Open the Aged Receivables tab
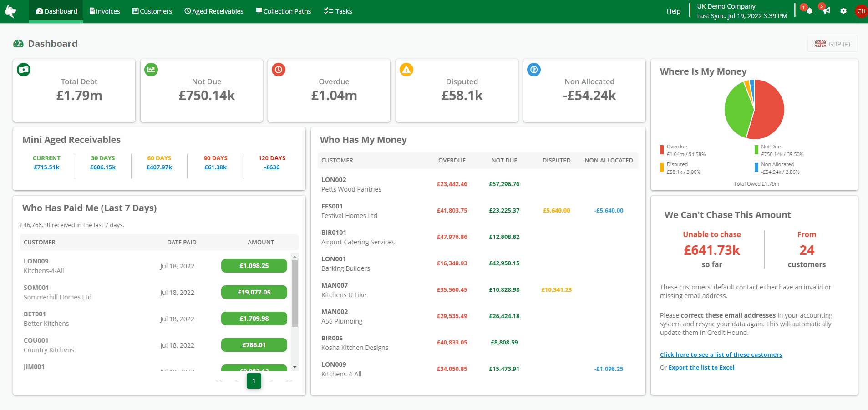Screen dimensions: 868x410 [x=214, y=11]
